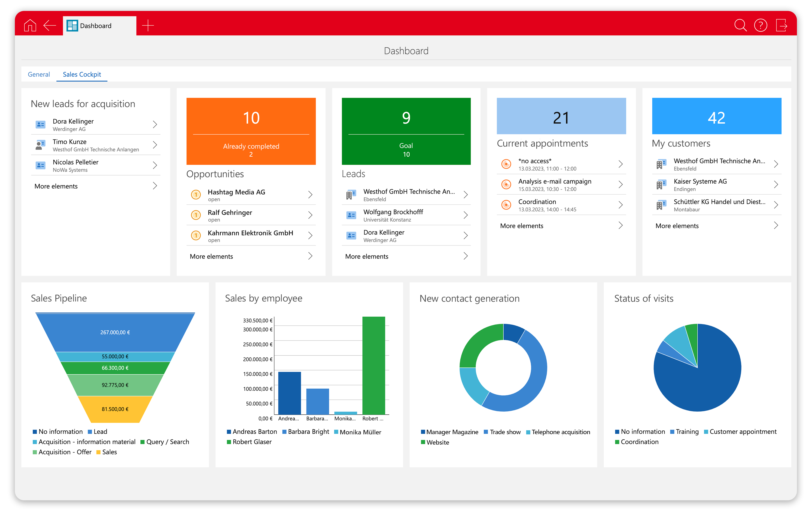Switch to the General tab

click(x=39, y=74)
